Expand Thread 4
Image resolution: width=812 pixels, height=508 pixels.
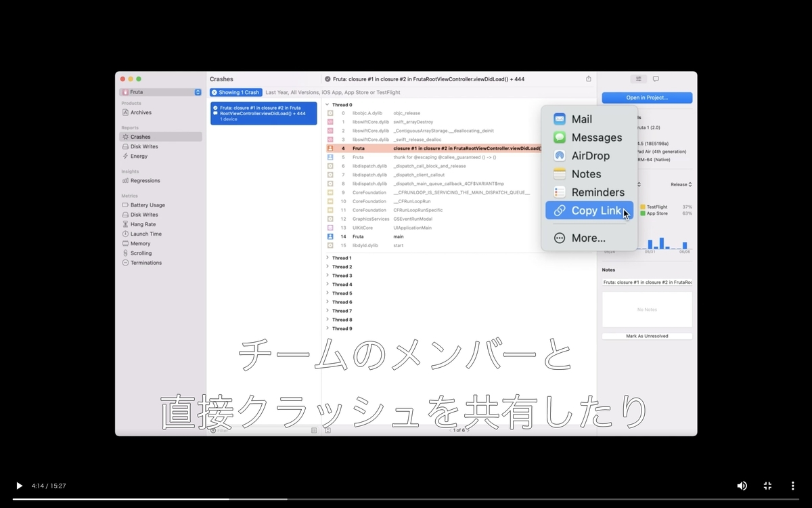coord(328,284)
